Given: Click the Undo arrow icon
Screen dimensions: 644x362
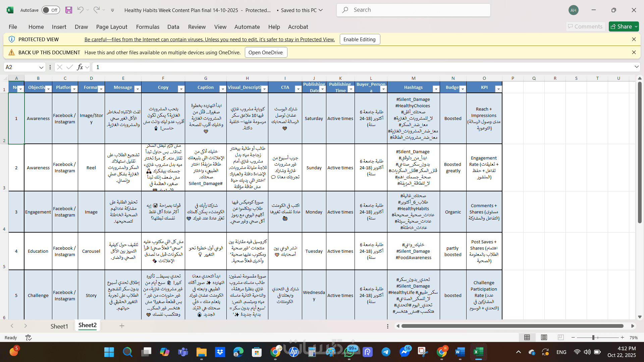Looking at the screenshot, I should (x=80, y=10).
